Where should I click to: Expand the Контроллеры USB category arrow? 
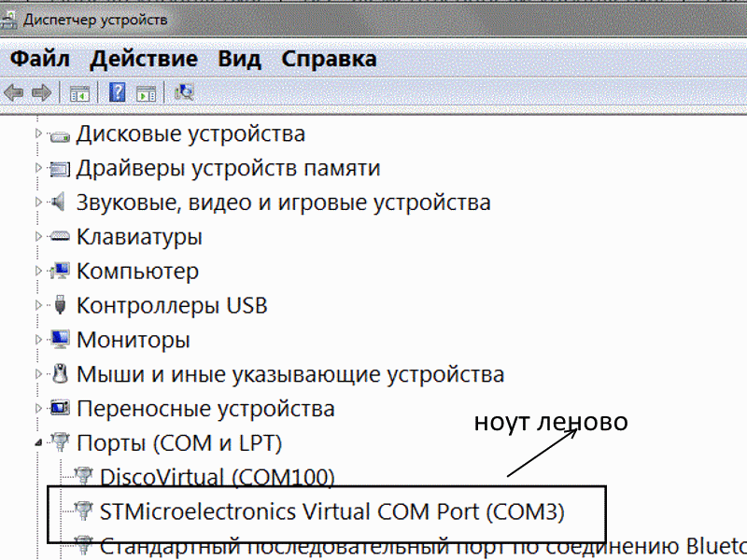(39, 305)
